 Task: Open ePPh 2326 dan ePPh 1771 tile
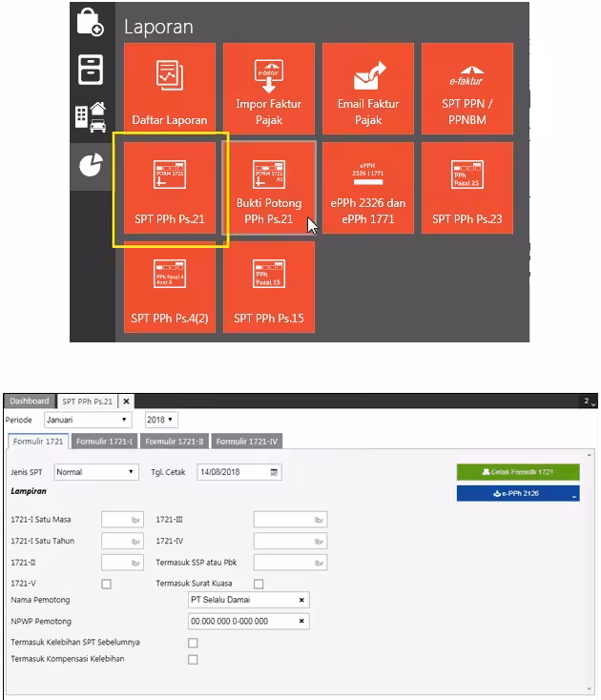click(368, 188)
